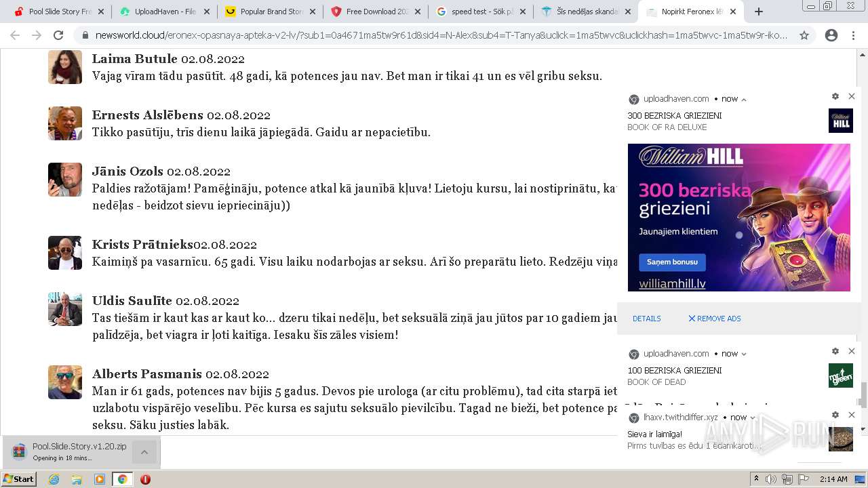Image resolution: width=868 pixels, height=488 pixels.
Task: Select the name Uldis Saulīte
Action: click(x=132, y=301)
